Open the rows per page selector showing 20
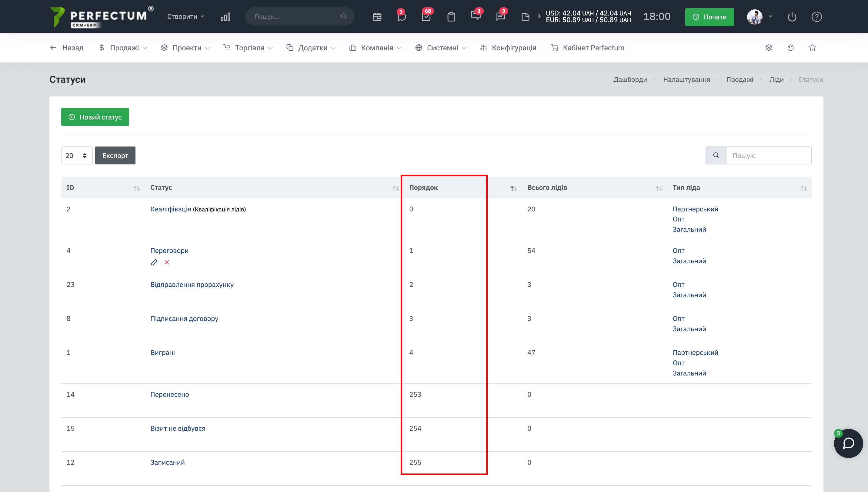 coord(77,155)
